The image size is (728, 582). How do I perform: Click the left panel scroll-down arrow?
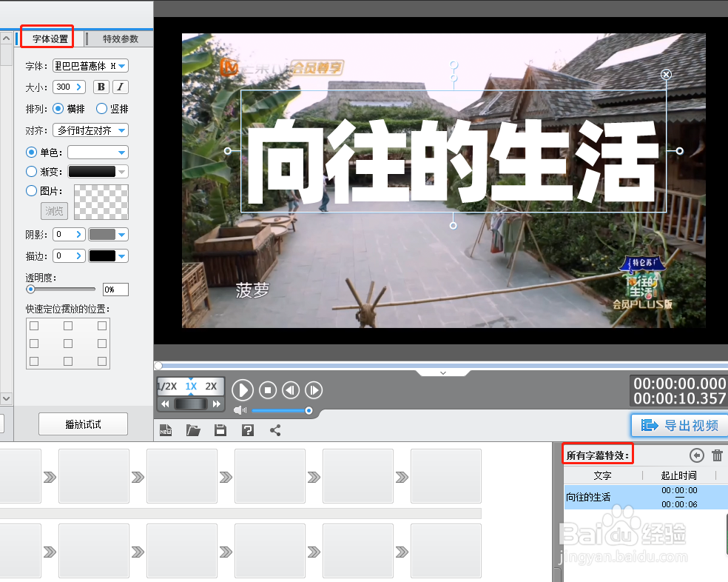6,398
